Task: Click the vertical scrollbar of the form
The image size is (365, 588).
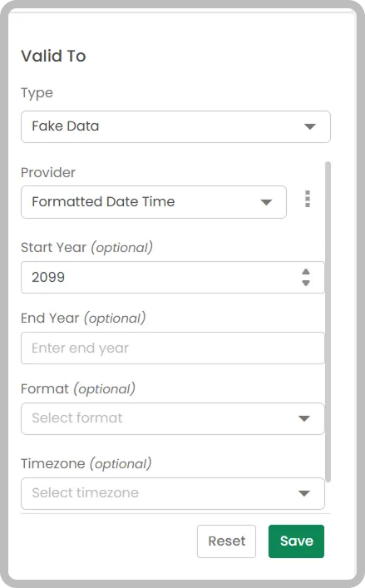Action: click(328, 322)
